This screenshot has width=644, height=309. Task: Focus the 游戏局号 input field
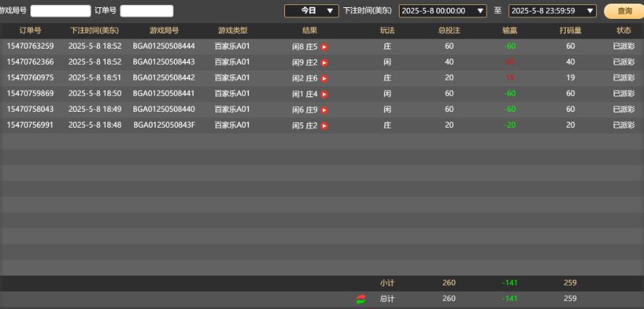tap(60, 11)
